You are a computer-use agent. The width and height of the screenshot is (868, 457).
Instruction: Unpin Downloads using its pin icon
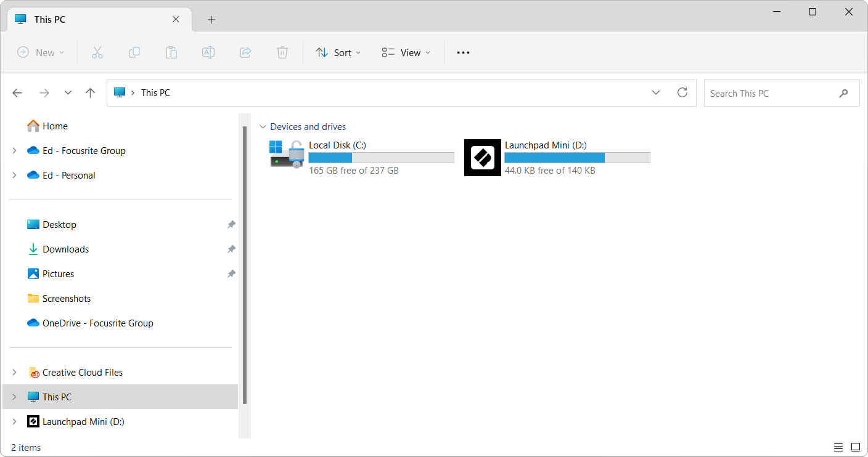pyautogui.click(x=231, y=249)
